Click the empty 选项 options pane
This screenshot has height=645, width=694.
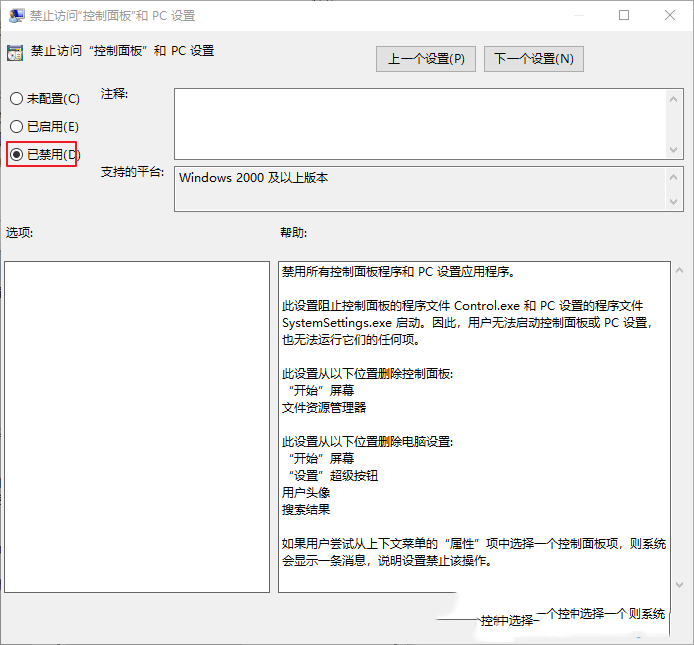point(137,427)
